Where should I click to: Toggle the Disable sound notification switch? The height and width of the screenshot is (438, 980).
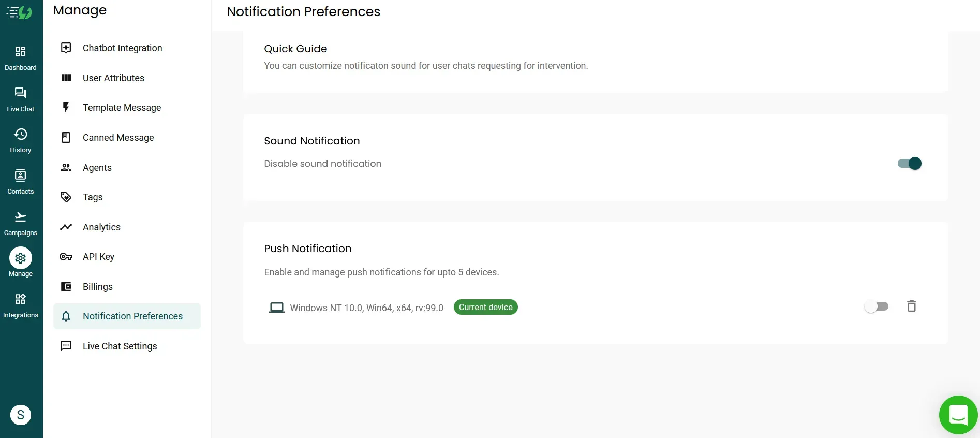[909, 164]
